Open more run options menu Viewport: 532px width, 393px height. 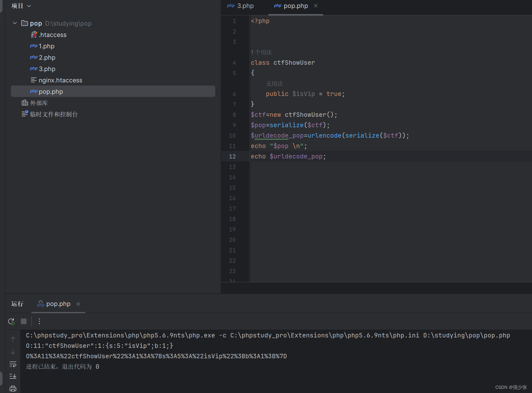[x=39, y=321]
